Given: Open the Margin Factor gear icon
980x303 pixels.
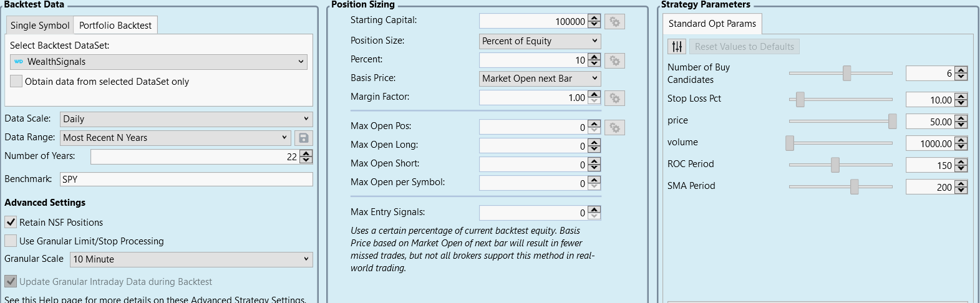Looking at the screenshot, I should [x=614, y=98].
